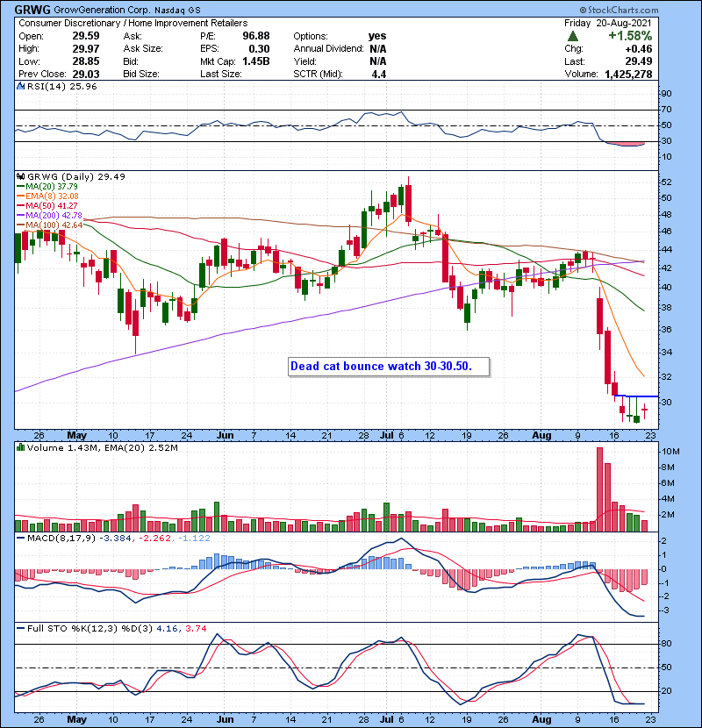Select the stochastic %D value 3.74

(x=196, y=628)
